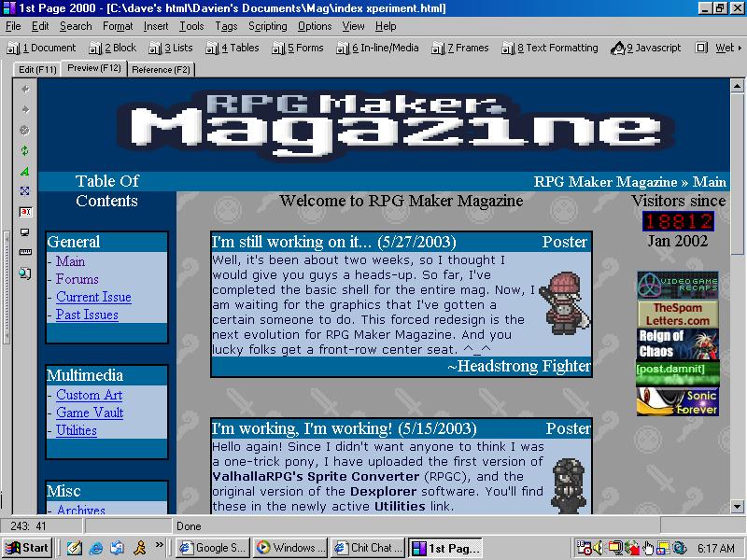Click the preview scrollbar up arrow
The width and height of the screenshot is (747, 560).
click(737, 86)
